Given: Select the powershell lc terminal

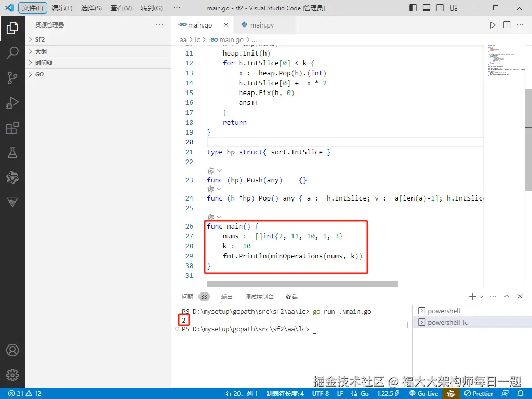Looking at the screenshot, I should coord(472,322).
